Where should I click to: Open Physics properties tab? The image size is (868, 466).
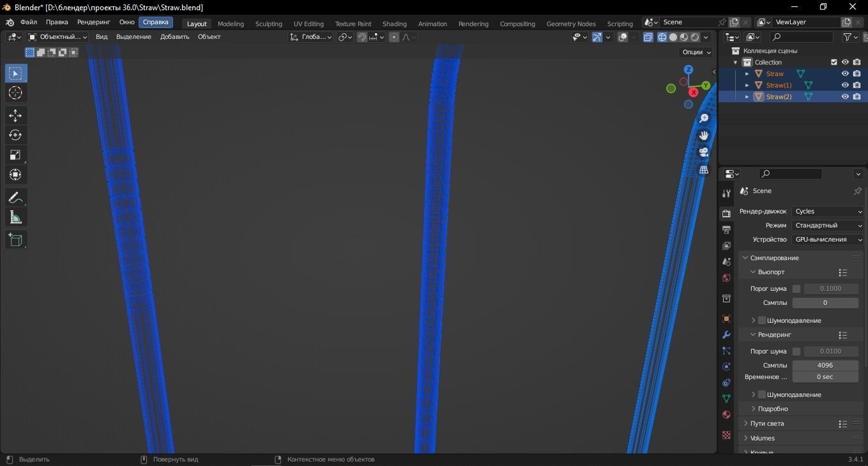pyautogui.click(x=726, y=366)
